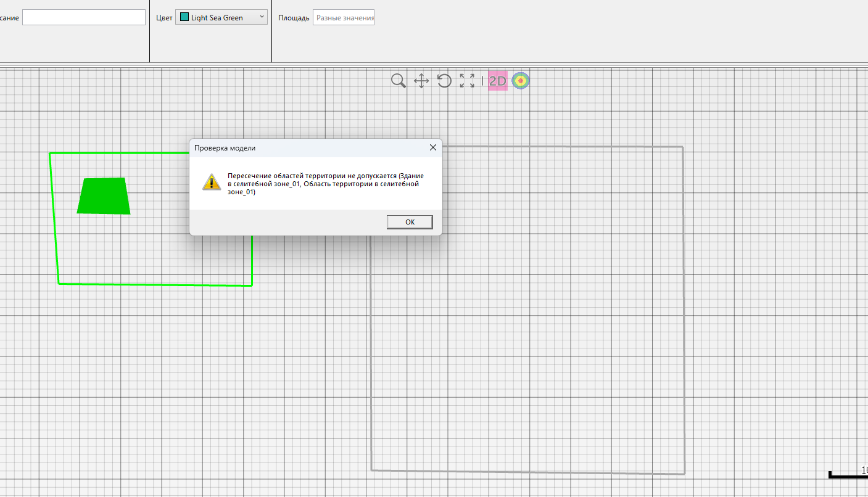The width and height of the screenshot is (868, 497).
Task: Open the Цвет color dropdown
Action: [x=221, y=18]
